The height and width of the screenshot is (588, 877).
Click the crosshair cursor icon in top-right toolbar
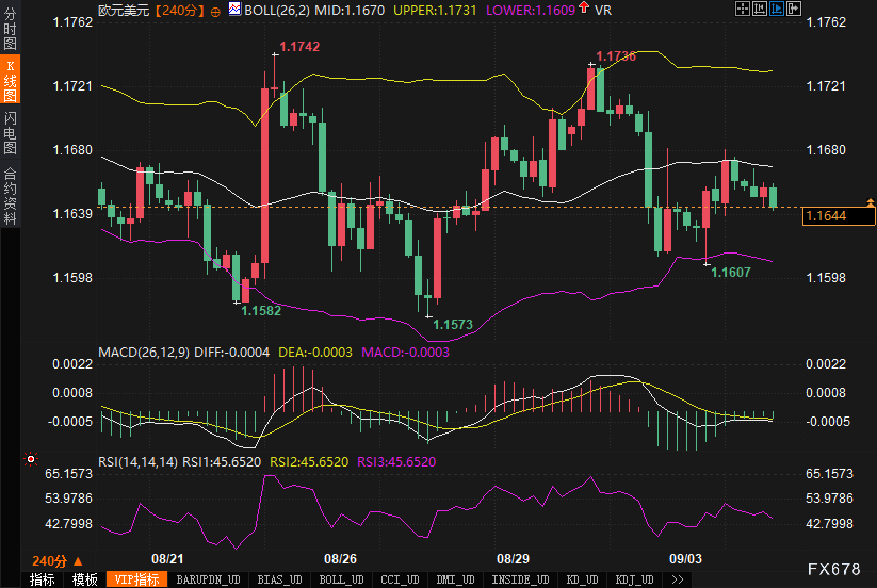click(x=742, y=9)
